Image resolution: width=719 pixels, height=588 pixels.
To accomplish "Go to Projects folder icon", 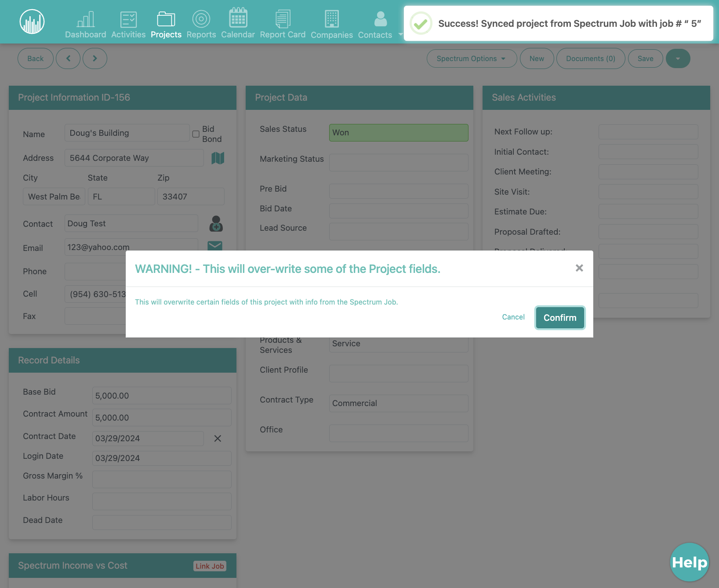I will click(166, 19).
